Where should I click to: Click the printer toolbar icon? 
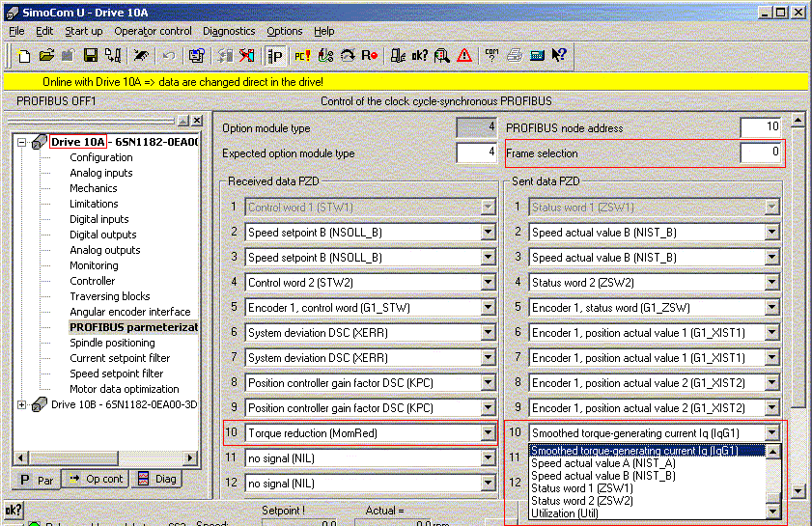pos(515,55)
